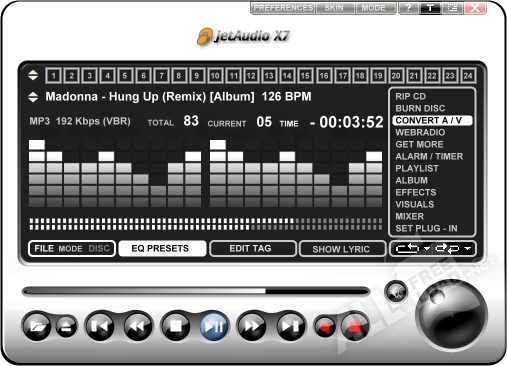Click the fast forward button
The width and height of the screenshot is (507, 366).
coord(252,326)
